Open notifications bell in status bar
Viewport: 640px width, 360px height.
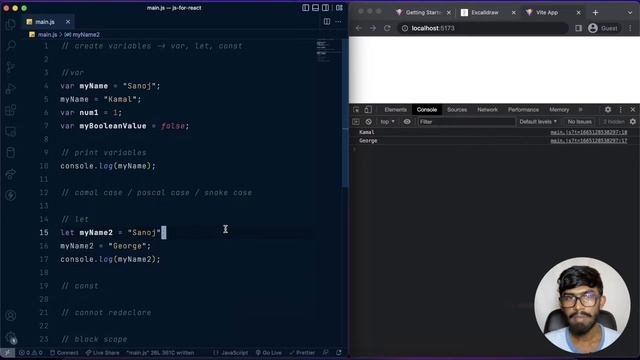point(338,353)
